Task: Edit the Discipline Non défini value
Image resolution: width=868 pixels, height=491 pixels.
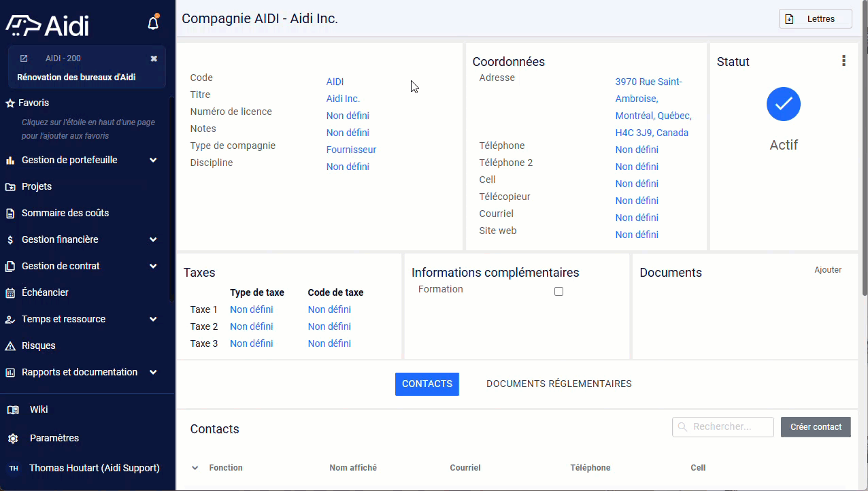Action: click(x=348, y=167)
